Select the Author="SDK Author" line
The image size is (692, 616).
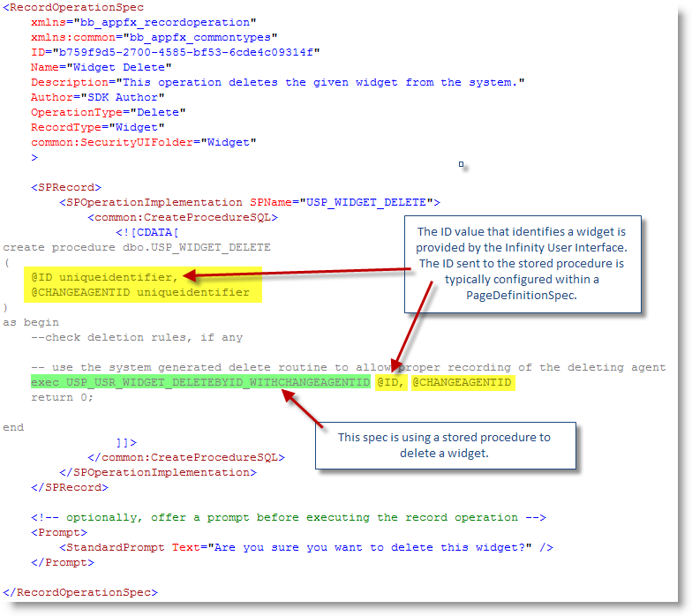(x=97, y=97)
